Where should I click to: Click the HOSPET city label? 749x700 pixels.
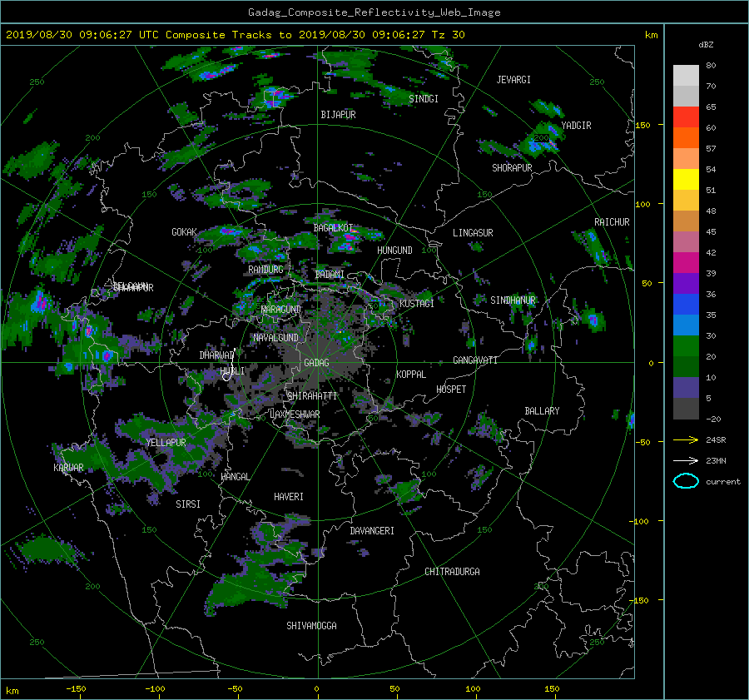[x=451, y=390]
